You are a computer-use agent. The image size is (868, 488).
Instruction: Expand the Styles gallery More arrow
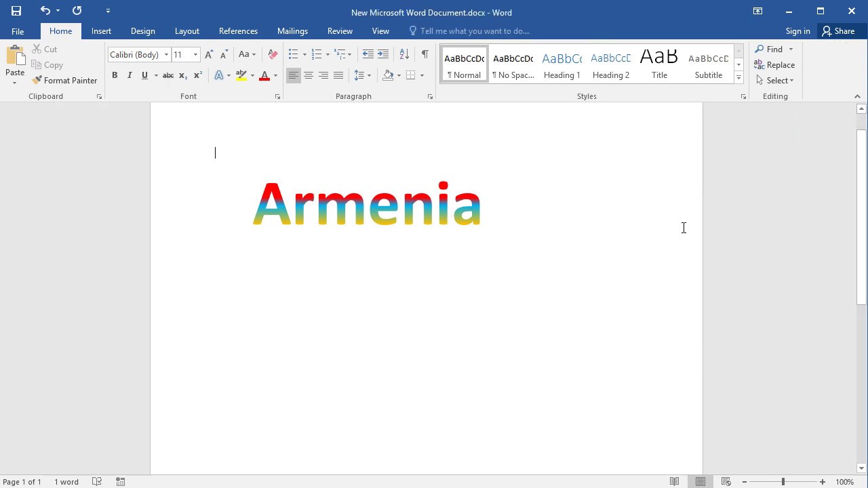[x=738, y=79]
